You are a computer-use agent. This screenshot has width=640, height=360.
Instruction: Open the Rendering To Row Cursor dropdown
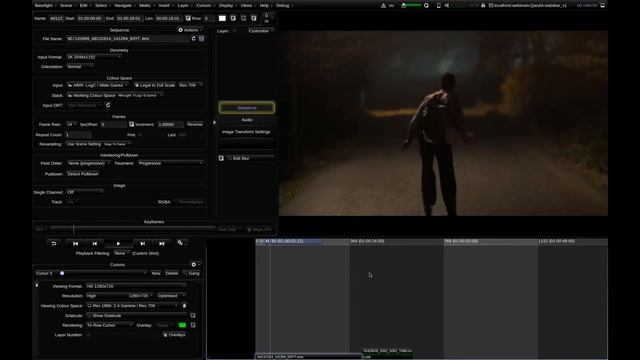point(110,325)
